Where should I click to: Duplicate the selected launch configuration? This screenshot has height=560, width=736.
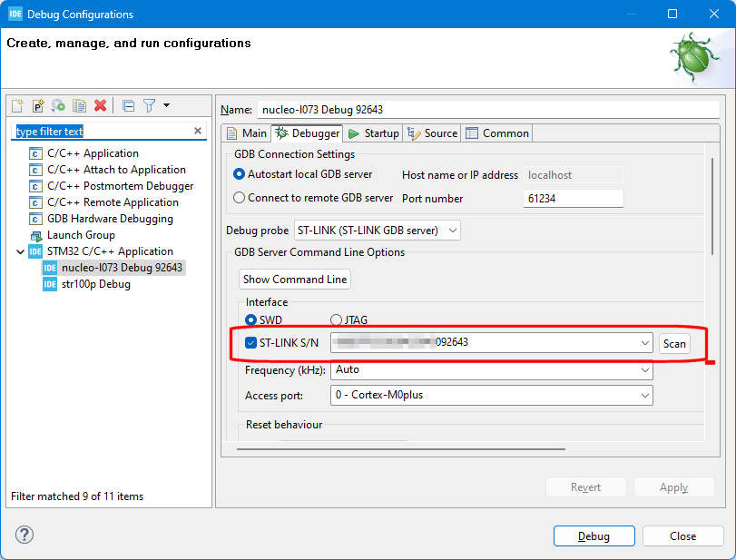pyautogui.click(x=79, y=105)
